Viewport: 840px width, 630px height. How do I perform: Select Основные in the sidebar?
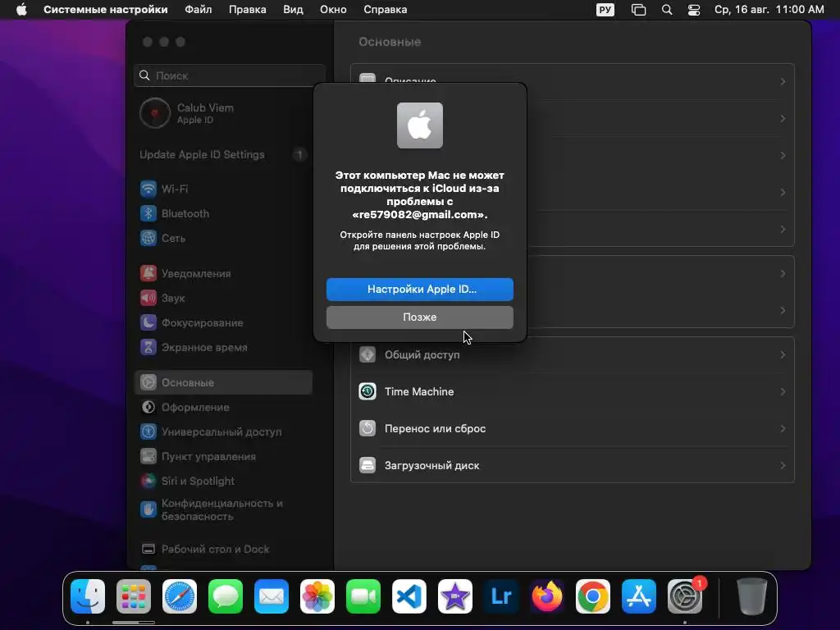(223, 383)
